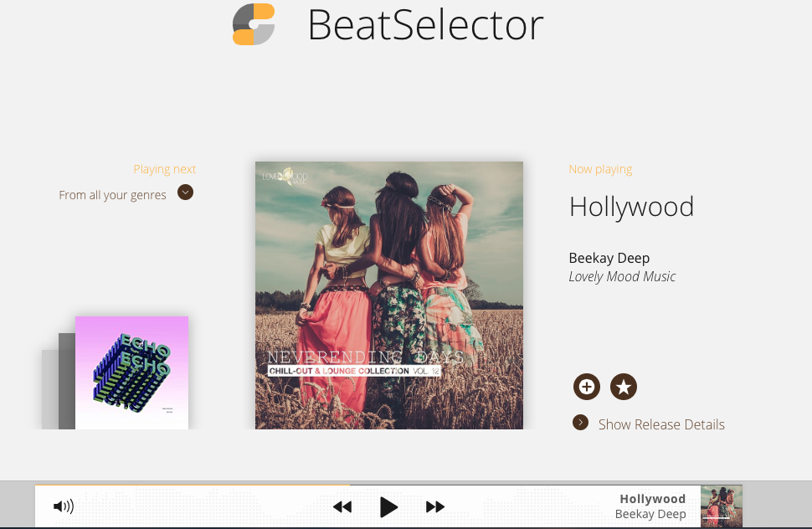Open the From all your genres dropdown arrow
This screenshot has width=812, height=529.
185,193
